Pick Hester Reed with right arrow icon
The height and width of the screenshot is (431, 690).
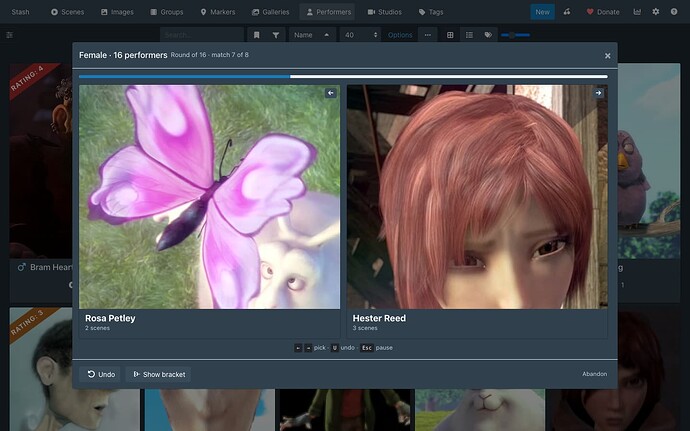tap(598, 93)
